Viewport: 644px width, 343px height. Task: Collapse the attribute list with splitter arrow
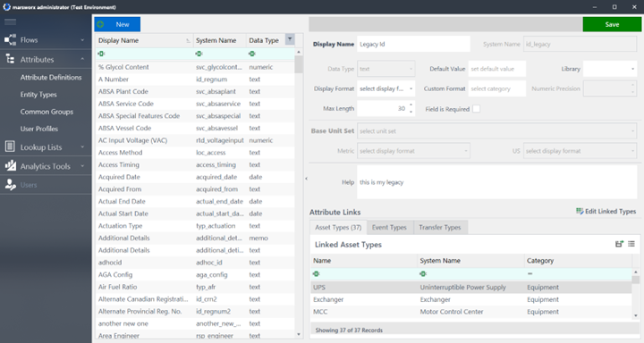click(306, 179)
